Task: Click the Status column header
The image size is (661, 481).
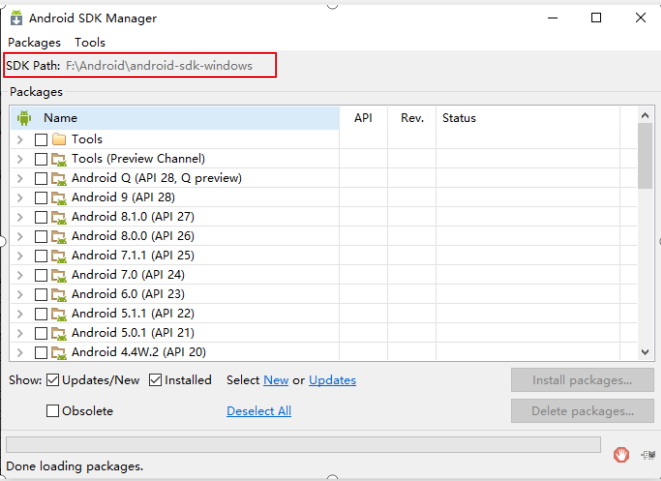Action: coord(528,118)
